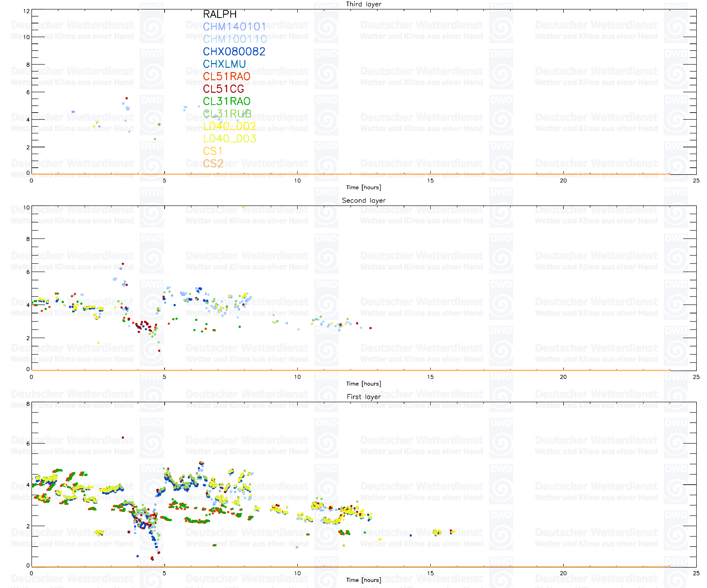Click 'Time [hours]' label under Second layer plot

(x=364, y=384)
